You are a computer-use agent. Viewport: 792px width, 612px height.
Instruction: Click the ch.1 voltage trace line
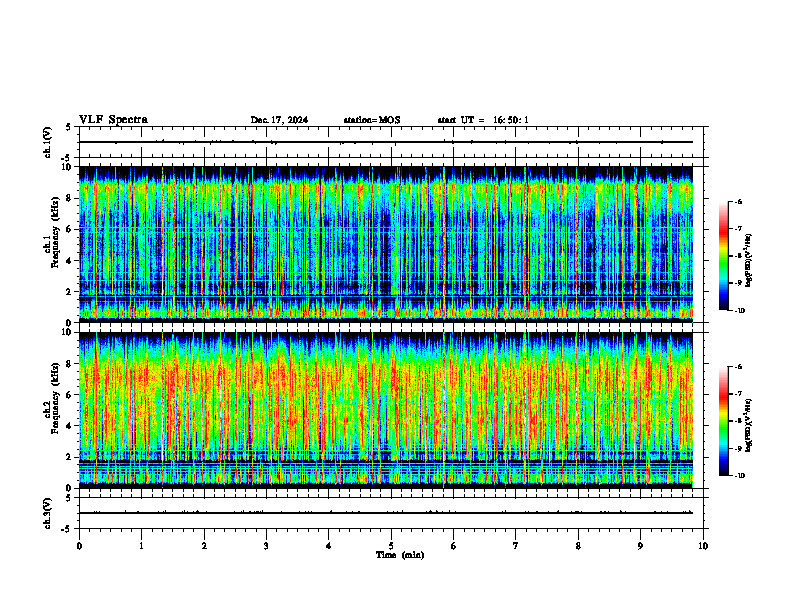386,142
